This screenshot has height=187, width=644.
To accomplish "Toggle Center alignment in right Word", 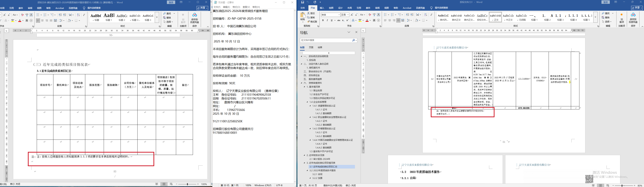I will point(390,20).
